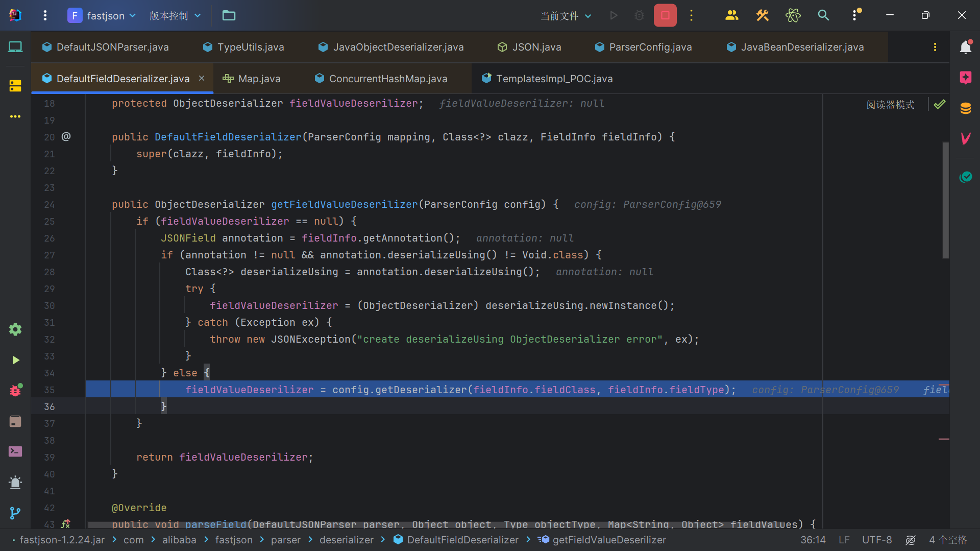Open the Services gear tool window

pos(15,329)
